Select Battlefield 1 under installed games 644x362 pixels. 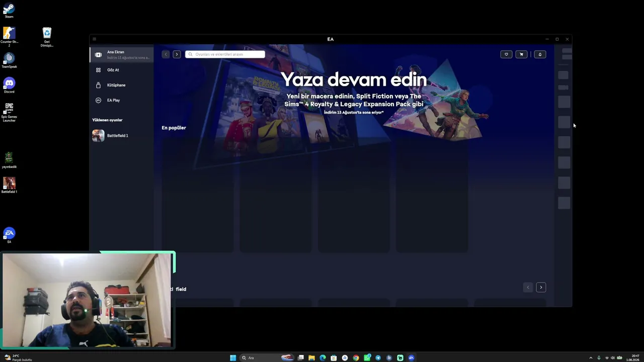point(122,135)
